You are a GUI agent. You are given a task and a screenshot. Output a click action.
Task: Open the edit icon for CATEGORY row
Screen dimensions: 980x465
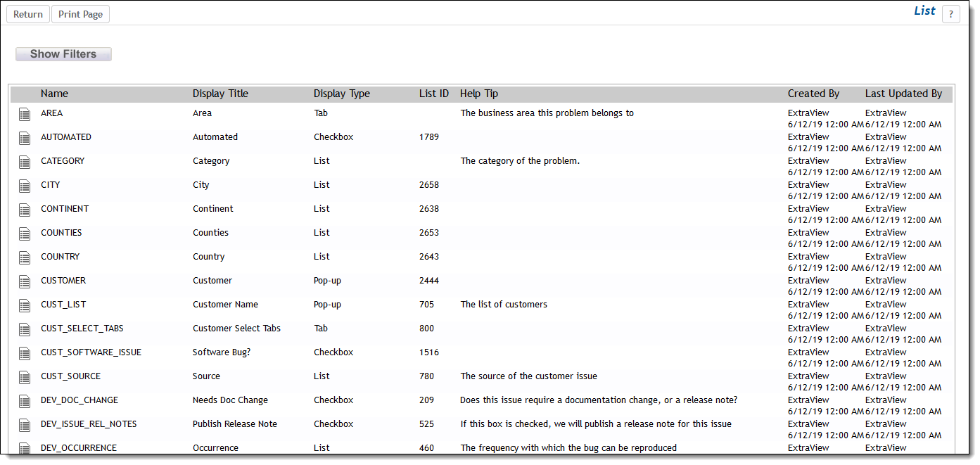coord(25,162)
